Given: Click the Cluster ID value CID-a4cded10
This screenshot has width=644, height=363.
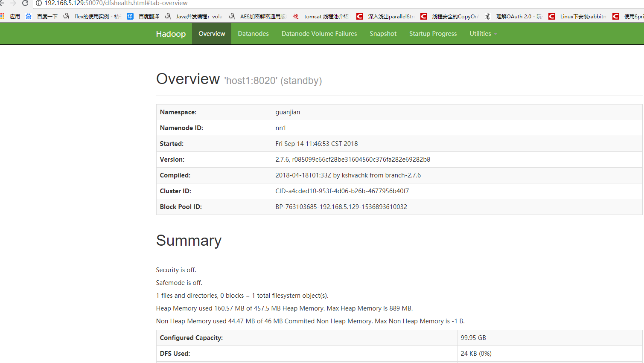Looking at the screenshot, I should click(x=342, y=191).
